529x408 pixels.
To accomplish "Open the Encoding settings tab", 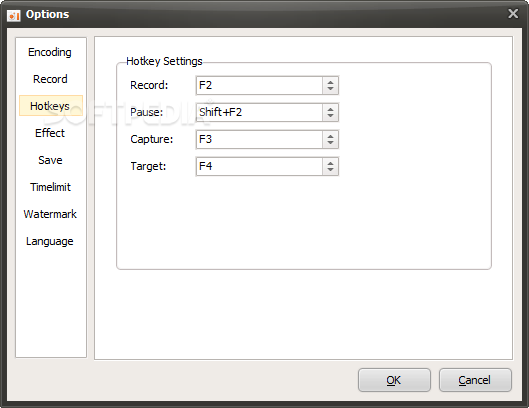I will 50,52.
